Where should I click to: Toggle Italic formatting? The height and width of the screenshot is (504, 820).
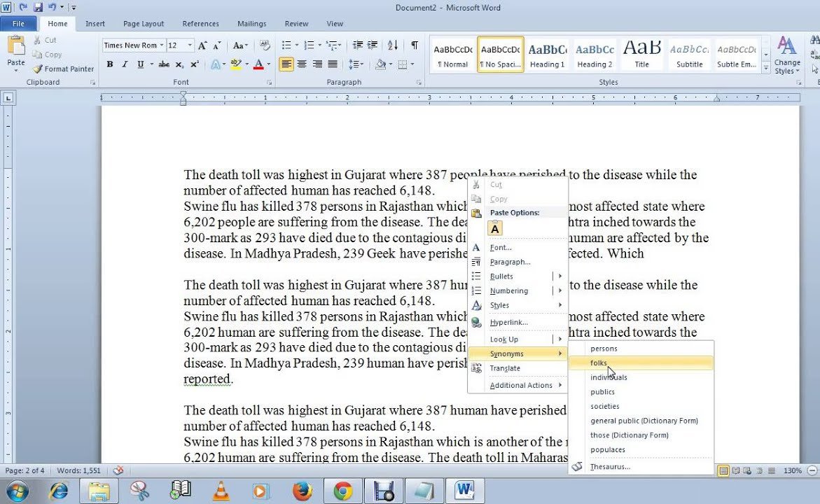[x=125, y=64]
